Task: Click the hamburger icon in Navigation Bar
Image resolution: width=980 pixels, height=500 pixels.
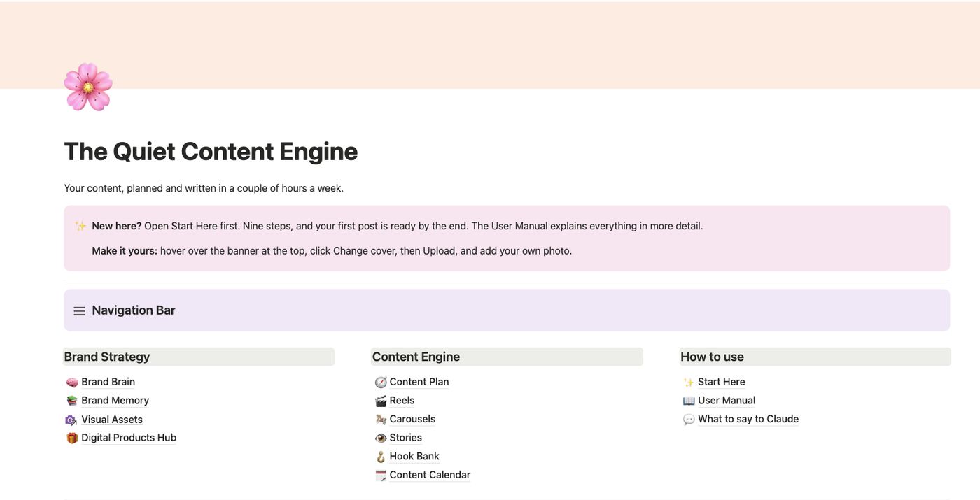Action: 80,310
